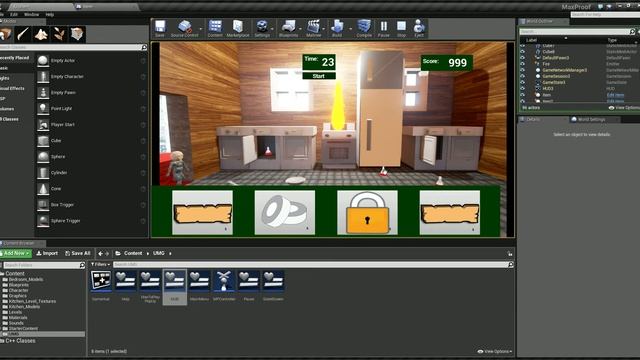
Task: Select the padlock inventory slot in game
Action: coord(367,213)
